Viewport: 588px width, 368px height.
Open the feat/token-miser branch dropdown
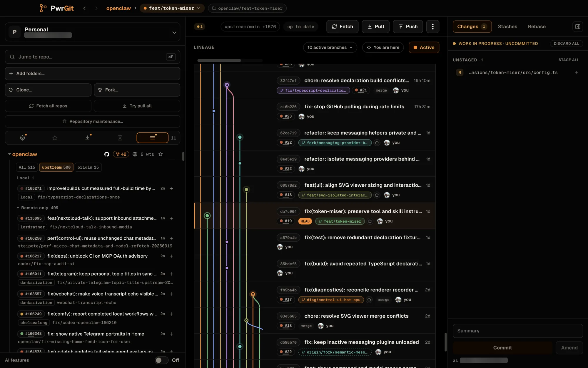[x=171, y=8]
